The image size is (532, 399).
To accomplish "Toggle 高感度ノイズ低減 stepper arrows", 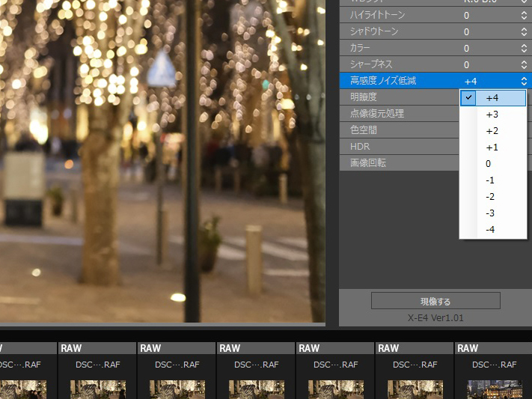I will pos(524,81).
